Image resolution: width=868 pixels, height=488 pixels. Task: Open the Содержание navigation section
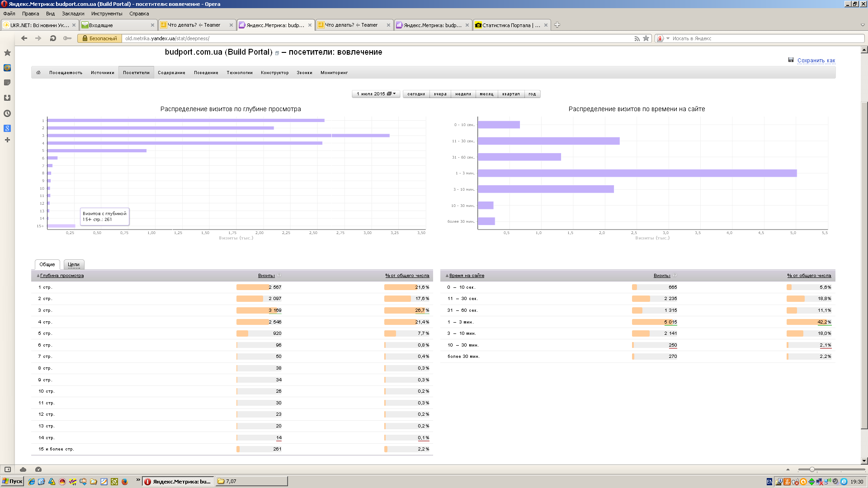(x=171, y=73)
